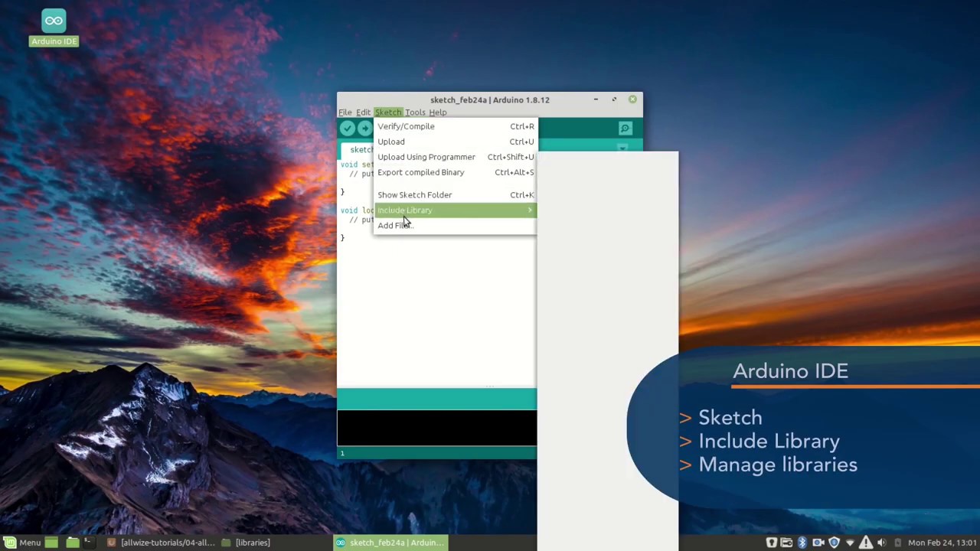
Task: Click the Verify checkmark toolbar button
Action: pyautogui.click(x=348, y=129)
